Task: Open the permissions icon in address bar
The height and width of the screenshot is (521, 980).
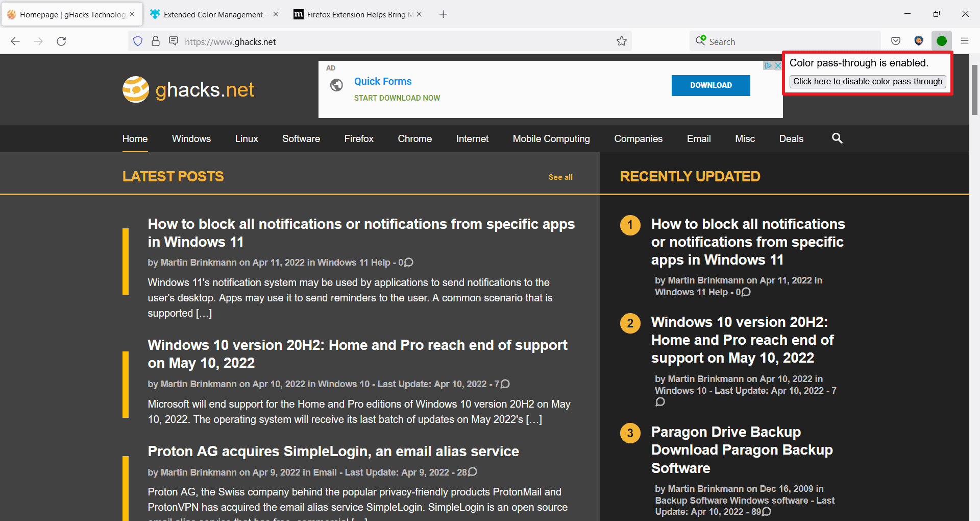Action: click(174, 41)
